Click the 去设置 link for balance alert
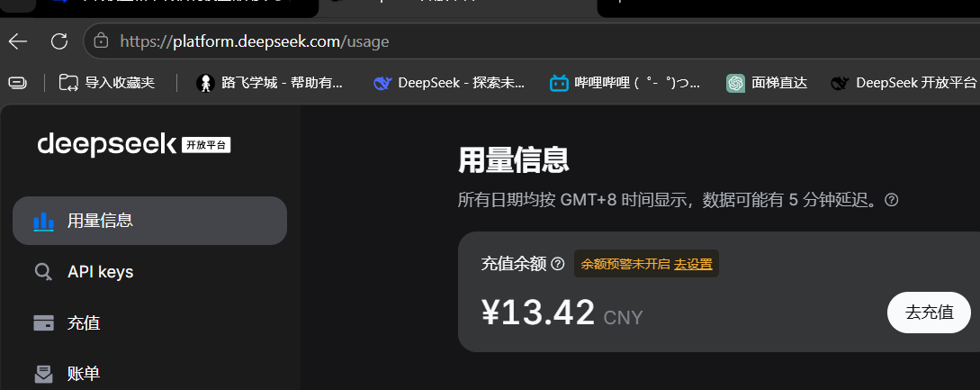 693,264
